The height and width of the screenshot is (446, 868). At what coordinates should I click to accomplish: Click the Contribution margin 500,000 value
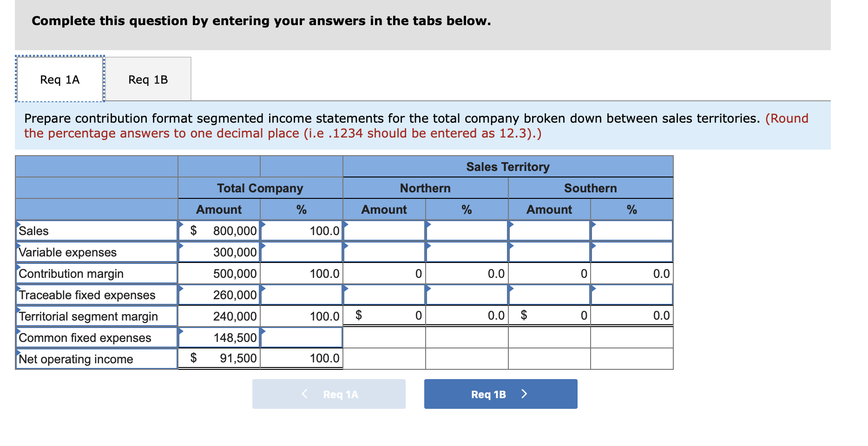tap(219, 273)
